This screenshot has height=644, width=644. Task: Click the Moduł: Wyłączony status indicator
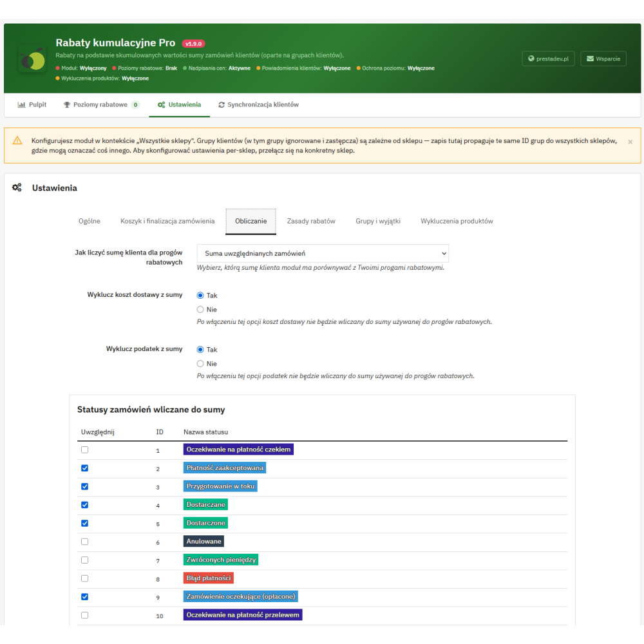tap(81, 68)
